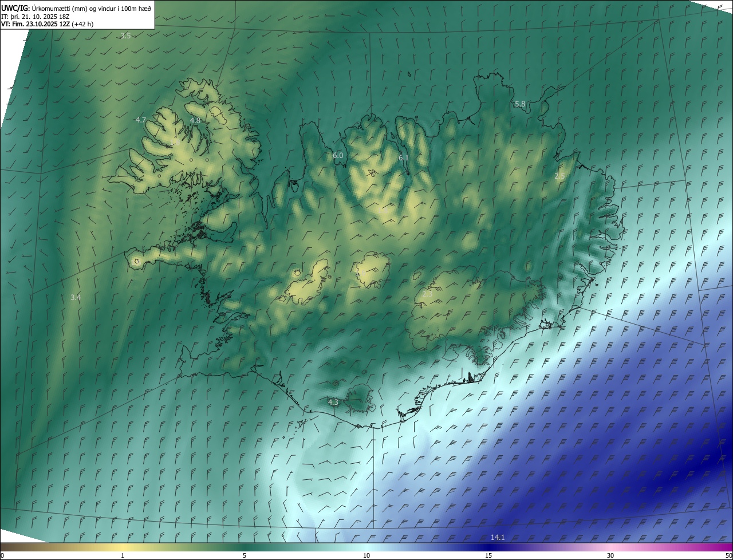Viewport: 733px width, 560px height.
Task: Click the color scale label 10
Action: tap(366, 555)
